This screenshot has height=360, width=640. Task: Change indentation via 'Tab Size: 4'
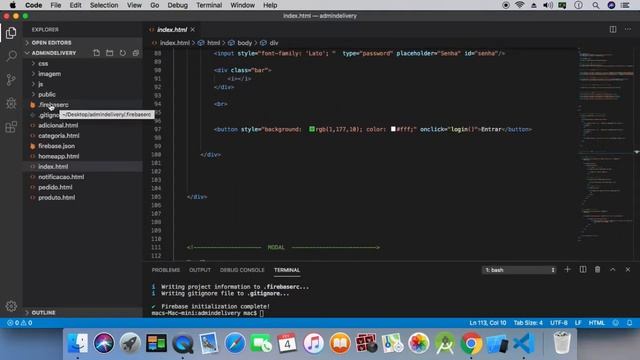pos(528,323)
